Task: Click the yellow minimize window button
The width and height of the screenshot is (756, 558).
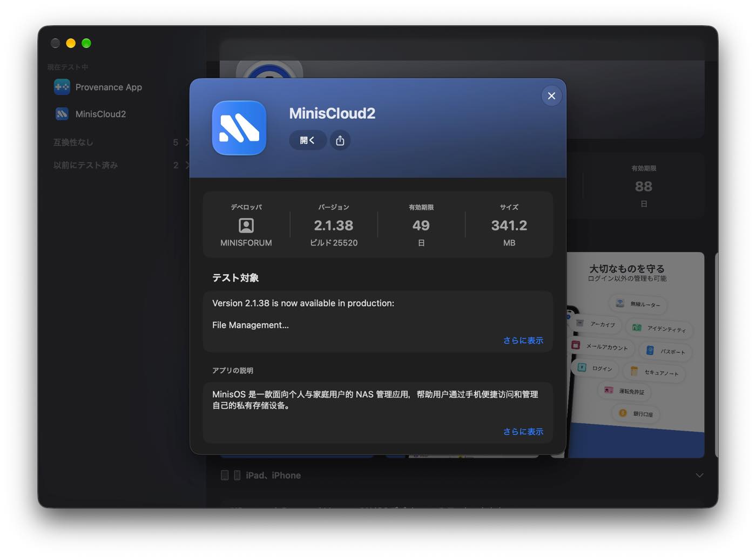Action: 71,43
